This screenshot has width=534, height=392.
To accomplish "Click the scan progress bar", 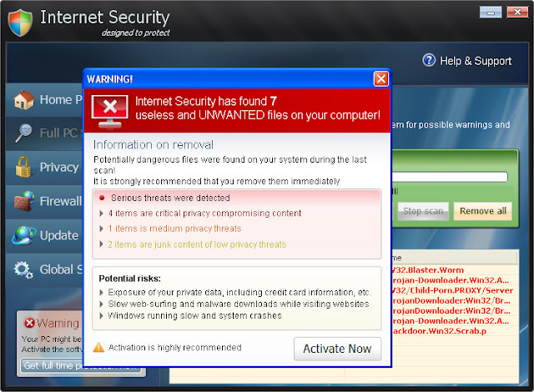I will click(450, 177).
